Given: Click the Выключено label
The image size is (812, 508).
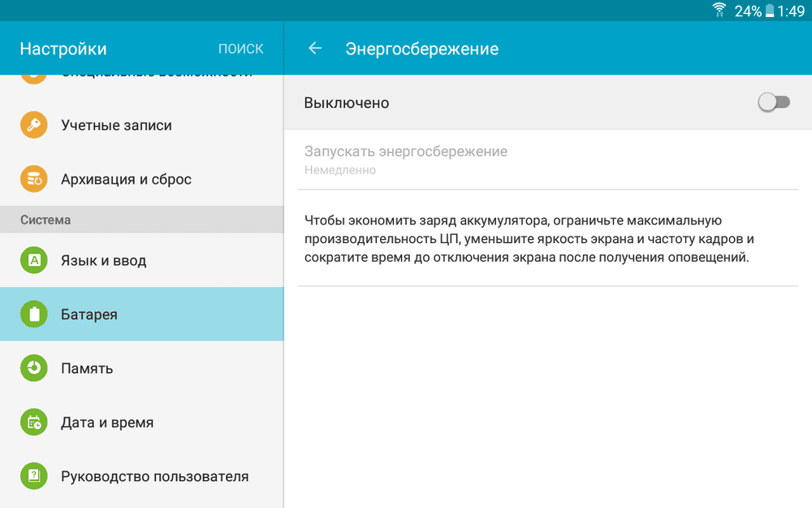Looking at the screenshot, I should [347, 102].
